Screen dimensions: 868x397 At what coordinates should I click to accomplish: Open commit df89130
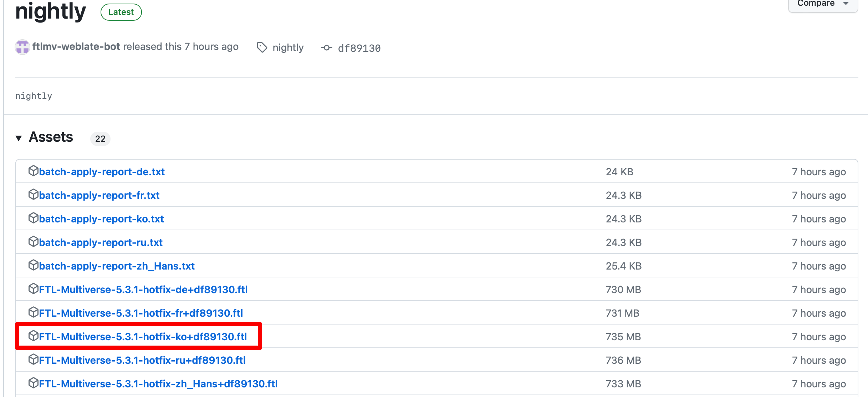[x=359, y=48]
